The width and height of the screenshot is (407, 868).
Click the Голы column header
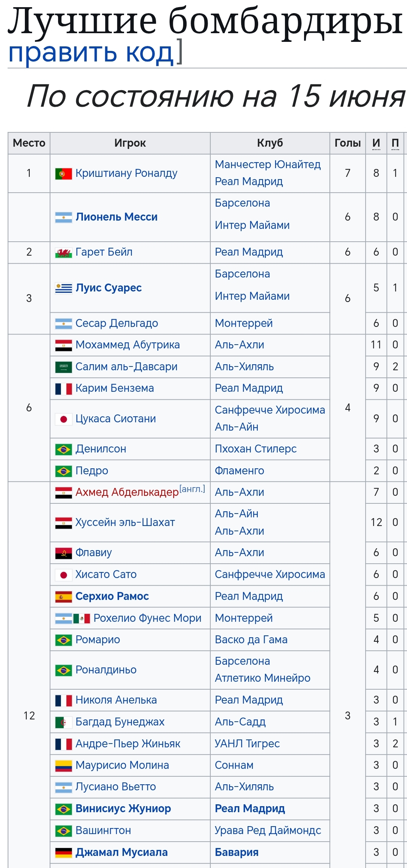coord(347,143)
